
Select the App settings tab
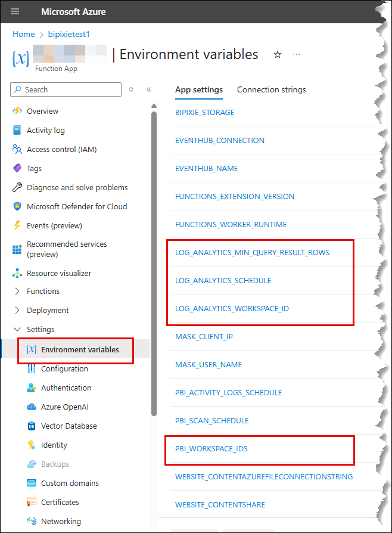pos(198,89)
